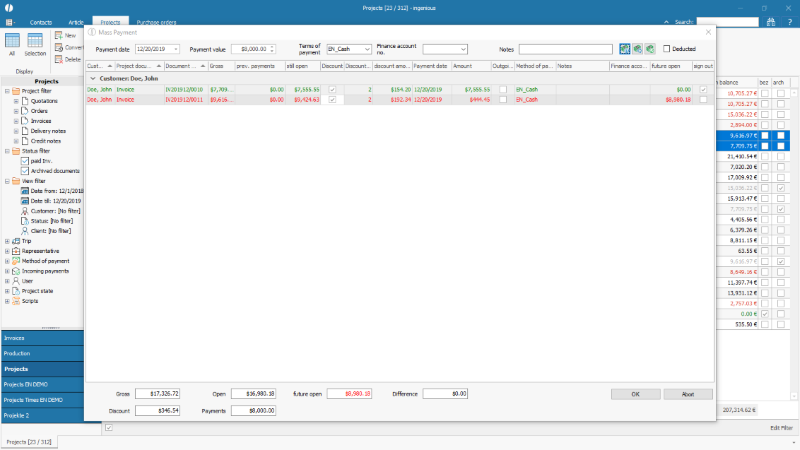Screen dimensions: 800x450
Task: Sort by the Payment date column header
Action: pyautogui.click(x=432, y=66)
